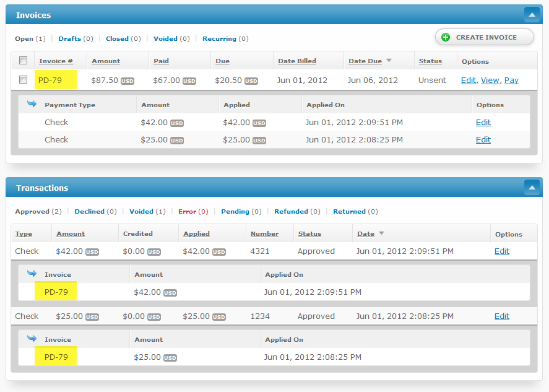This screenshot has height=392, width=549.
Task: Show Voided transactions tab
Action: [x=141, y=212]
